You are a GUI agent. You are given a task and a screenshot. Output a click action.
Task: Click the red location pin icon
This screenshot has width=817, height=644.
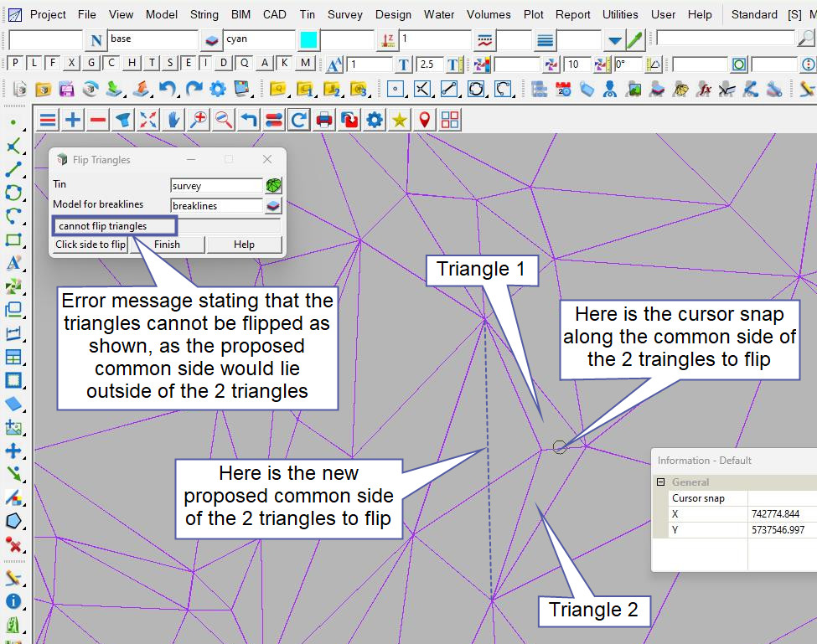click(x=425, y=121)
